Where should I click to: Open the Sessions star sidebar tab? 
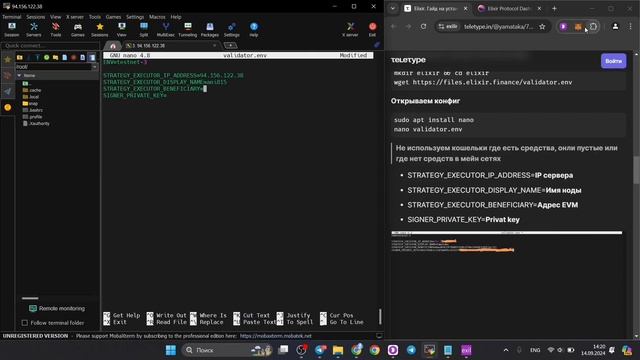click(7, 60)
